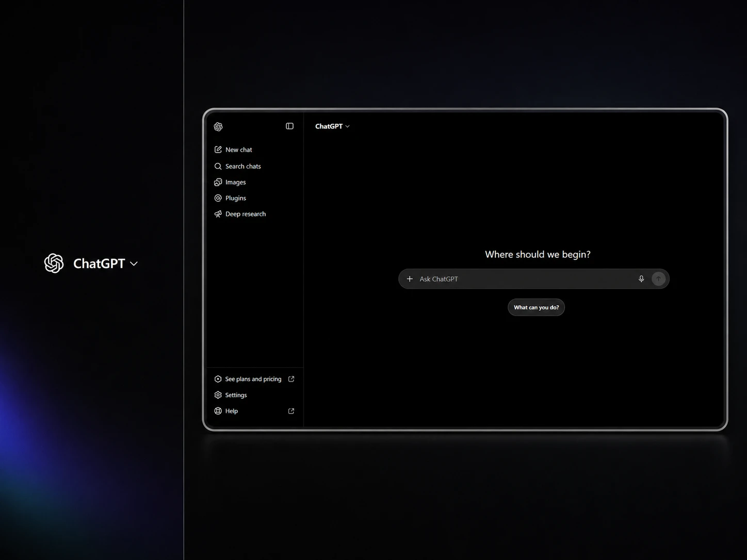Click the Images icon in the sidebar
The image size is (747, 560).
(218, 182)
